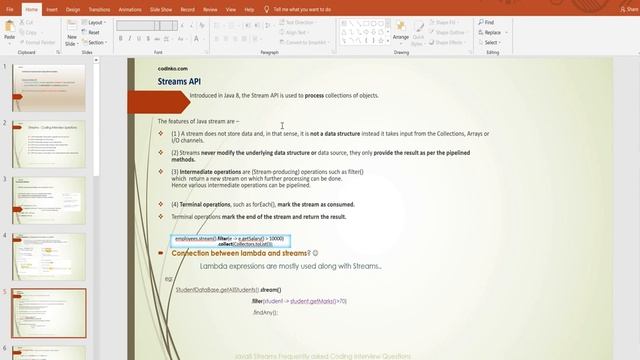Click the Find magnifier command
Screen dimensions: 640x360
tap(486, 22)
